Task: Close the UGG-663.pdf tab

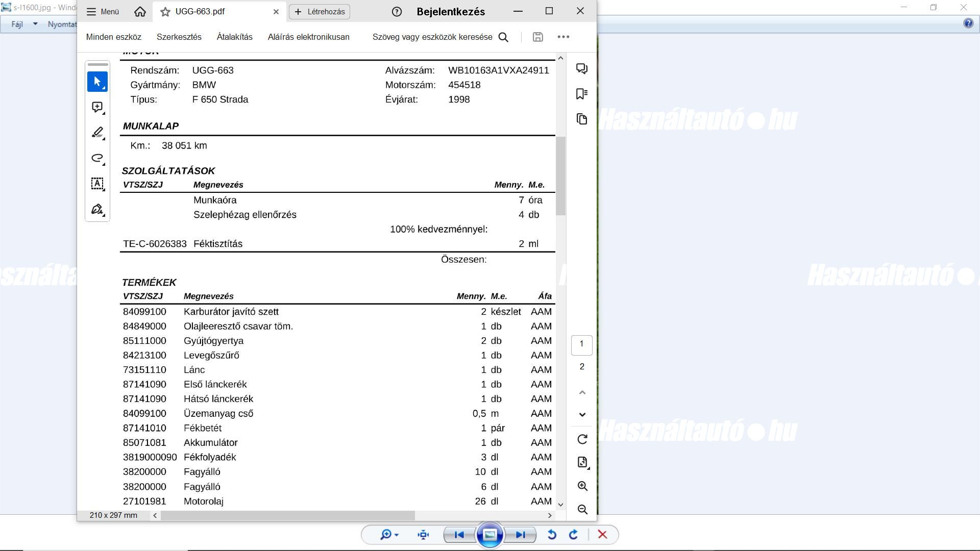Action: pyautogui.click(x=276, y=12)
